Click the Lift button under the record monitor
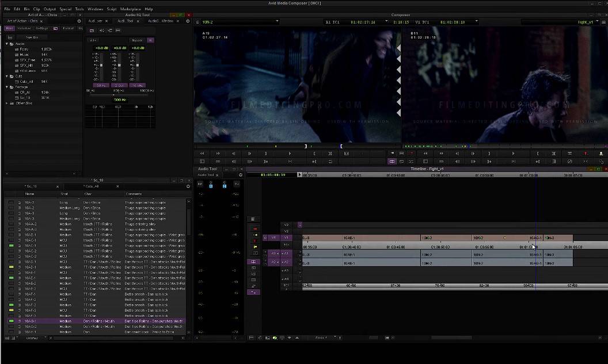Screen dimensions: 608x364 click(569, 154)
